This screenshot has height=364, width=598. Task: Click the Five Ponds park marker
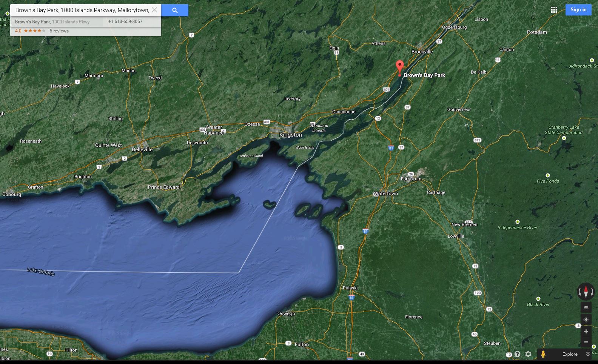pos(547,175)
